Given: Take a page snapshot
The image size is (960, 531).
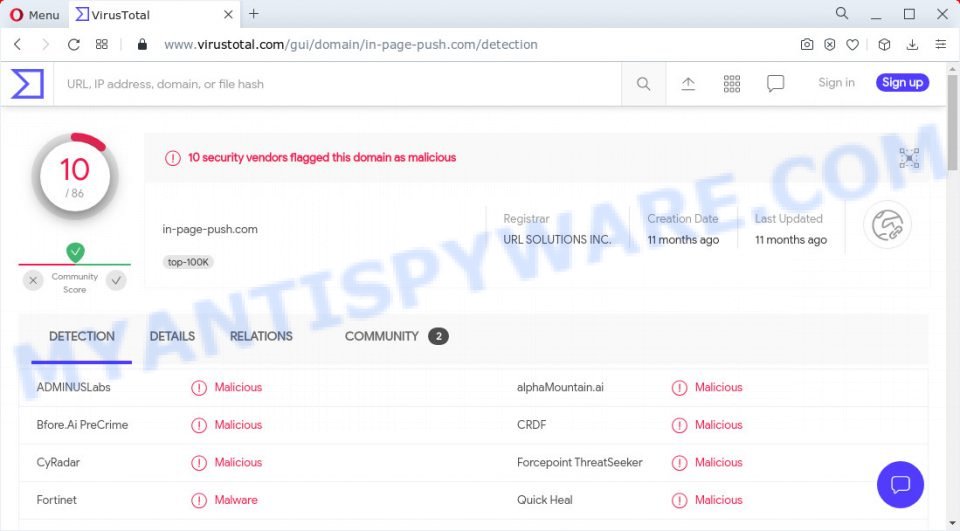Looking at the screenshot, I should click(x=807, y=44).
